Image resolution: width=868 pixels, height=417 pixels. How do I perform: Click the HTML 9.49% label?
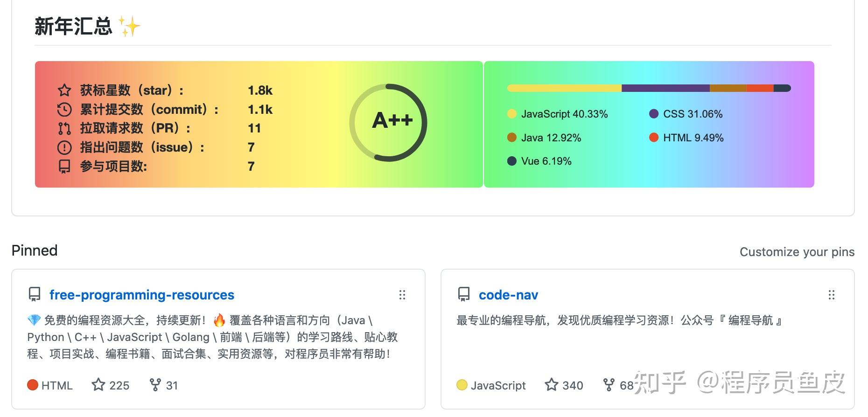point(693,138)
